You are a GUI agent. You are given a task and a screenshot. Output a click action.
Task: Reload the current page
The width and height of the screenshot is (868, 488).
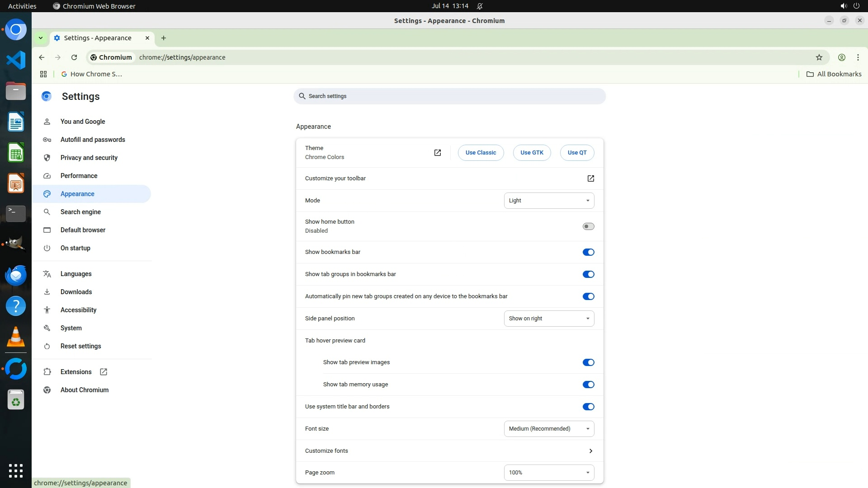click(x=74, y=57)
